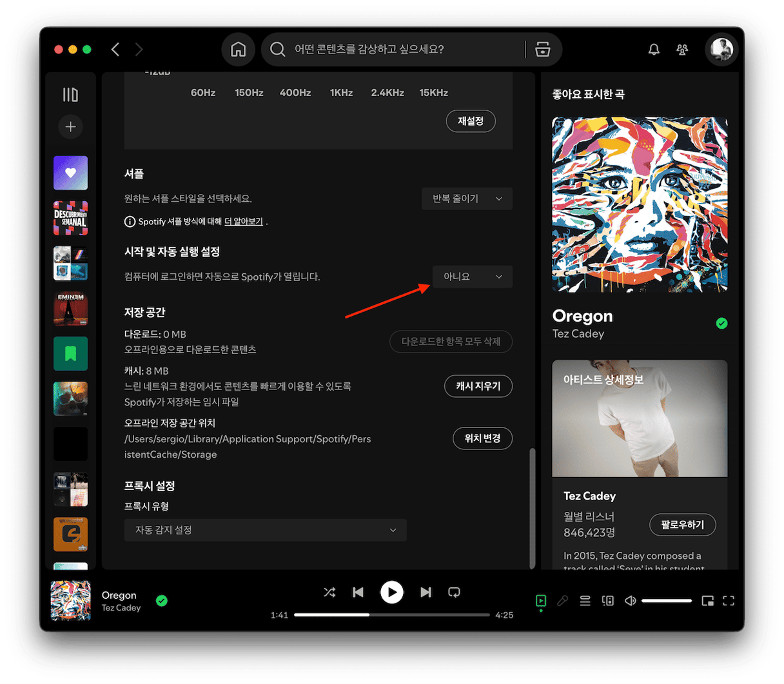Image resolution: width=784 pixels, height=684 pixels.
Task: Open the Eminem album in sidebar
Action: click(x=70, y=309)
